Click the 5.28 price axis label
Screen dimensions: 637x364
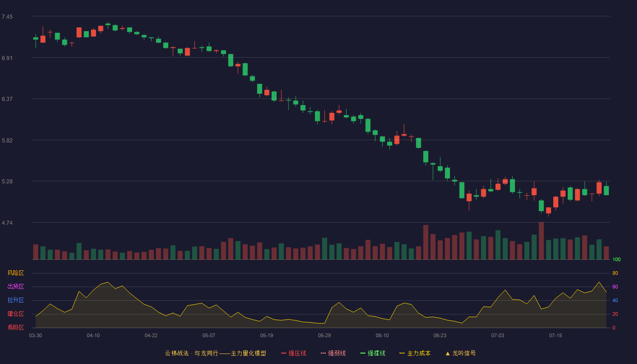[x=7, y=182]
